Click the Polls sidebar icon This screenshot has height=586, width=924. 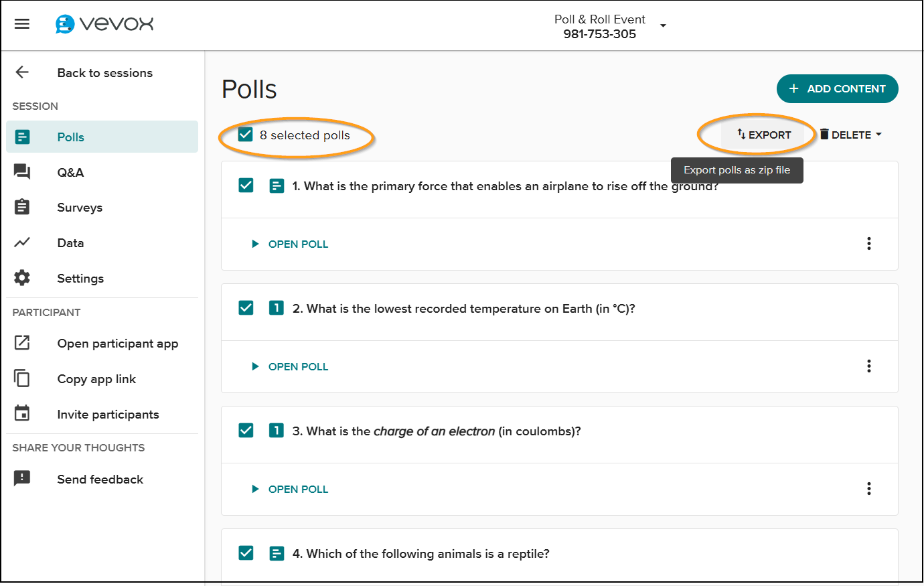pyautogui.click(x=22, y=137)
